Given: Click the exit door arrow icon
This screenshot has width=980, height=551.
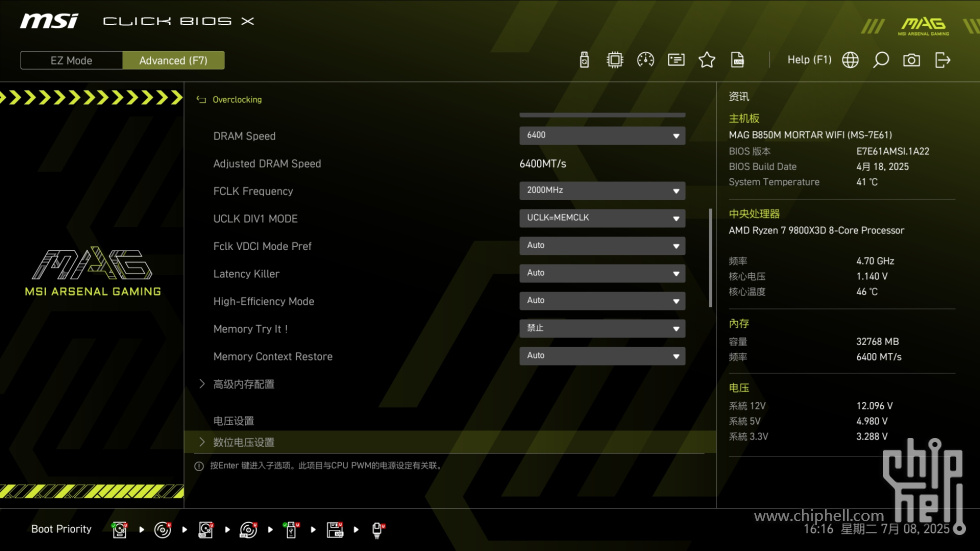Looking at the screenshot, I should coord(942,60).
